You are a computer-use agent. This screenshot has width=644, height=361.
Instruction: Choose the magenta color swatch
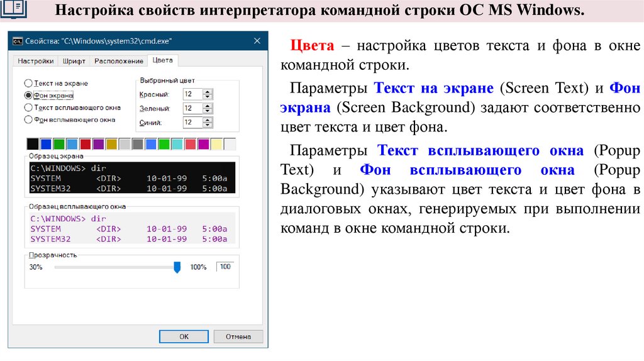(x=204, y=144)
